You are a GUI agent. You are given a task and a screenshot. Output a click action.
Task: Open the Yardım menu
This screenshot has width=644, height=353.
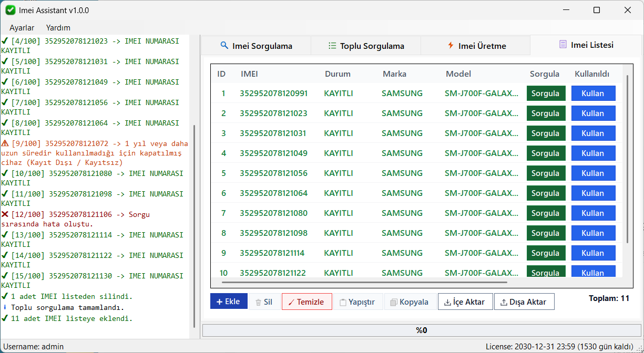pyautogui.click(x=58, y=27)
